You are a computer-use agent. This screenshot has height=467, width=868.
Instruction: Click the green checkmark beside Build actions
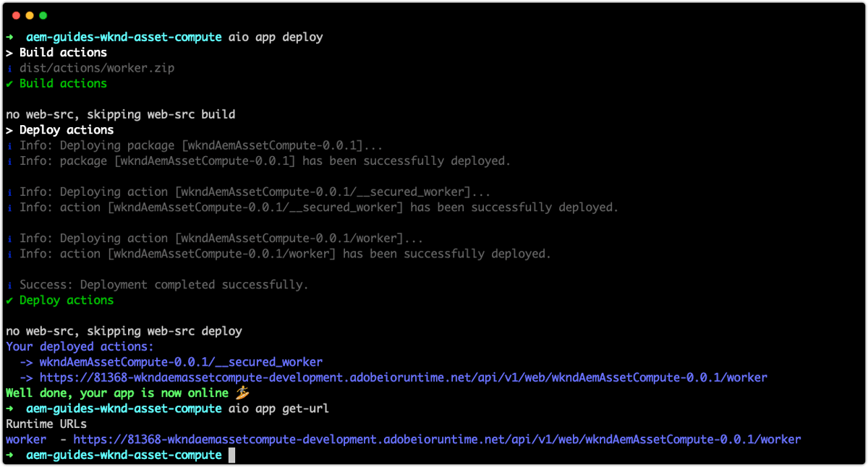click(8, 83)
